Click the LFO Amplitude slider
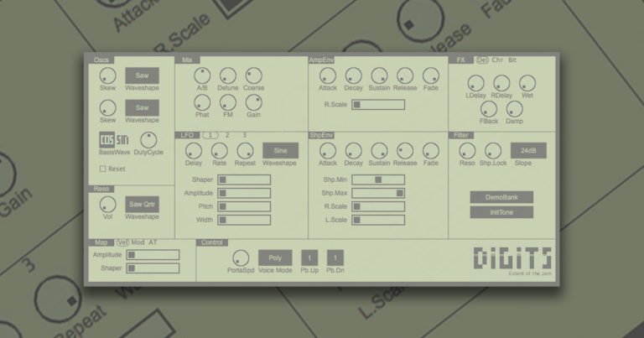The image size is (644, 338). click(244, 193)
